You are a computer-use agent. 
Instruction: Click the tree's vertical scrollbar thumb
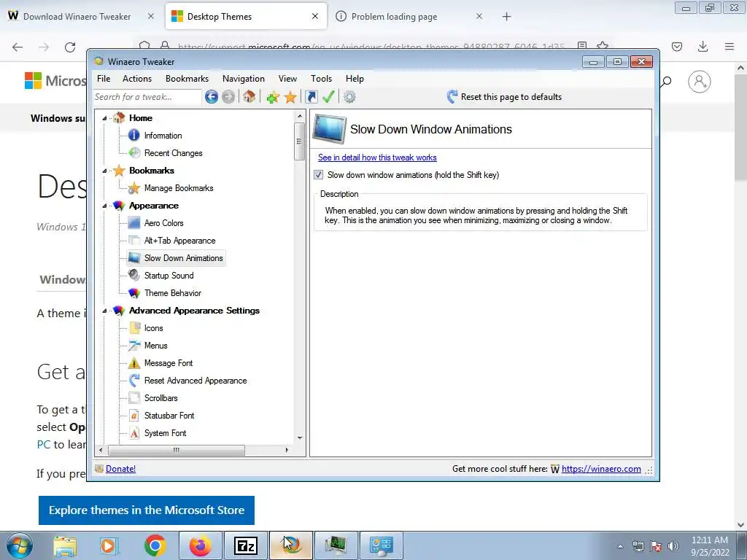point(299,141)
